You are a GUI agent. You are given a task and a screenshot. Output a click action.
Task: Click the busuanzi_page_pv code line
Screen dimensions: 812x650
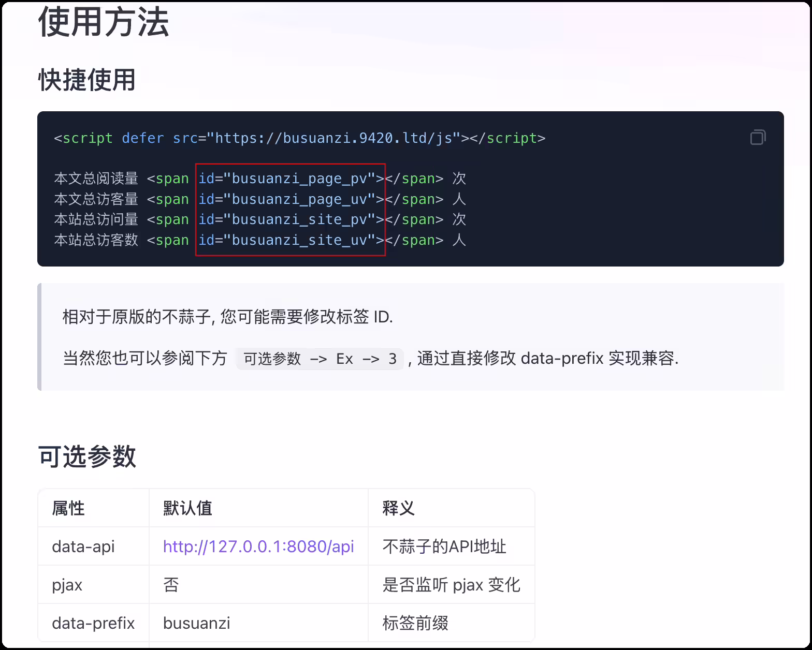click(260, 179)
